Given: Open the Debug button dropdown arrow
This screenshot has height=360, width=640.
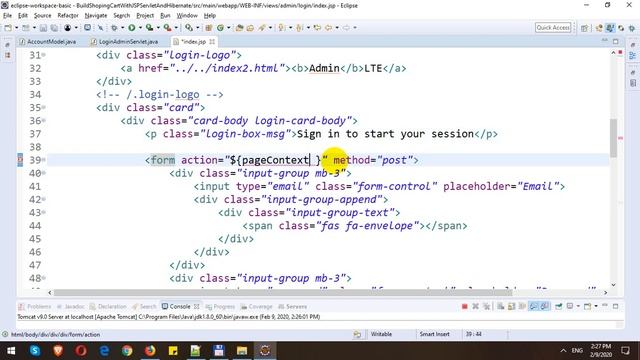Looking at the screenshot, I should pos(122,27).
